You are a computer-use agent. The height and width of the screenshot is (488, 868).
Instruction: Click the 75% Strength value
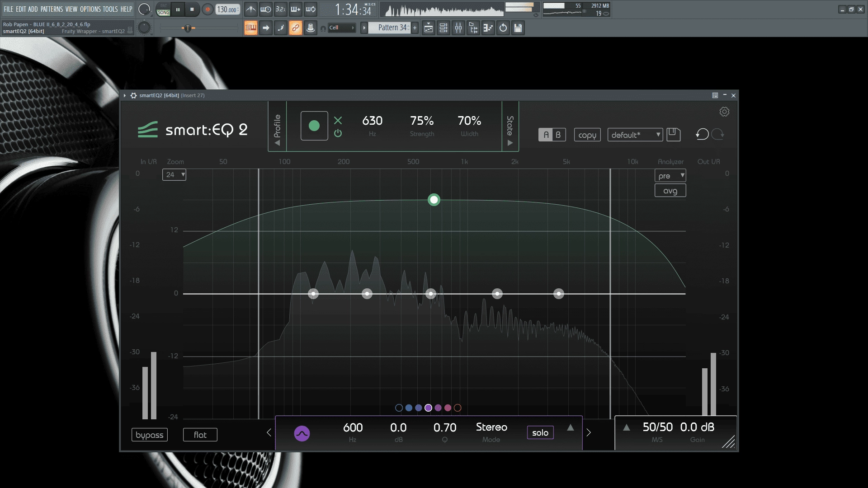pos(422,121)
